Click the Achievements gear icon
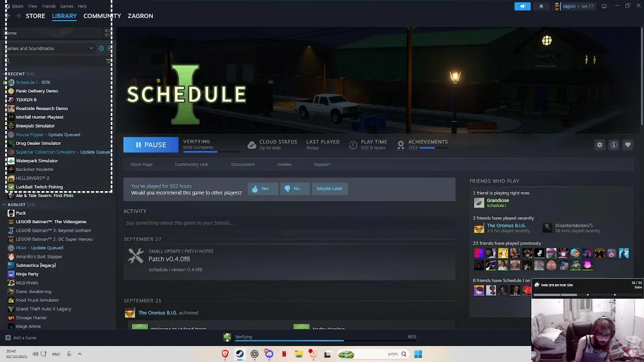This screenshot has height=362, width=644. [x=400, y=145]
